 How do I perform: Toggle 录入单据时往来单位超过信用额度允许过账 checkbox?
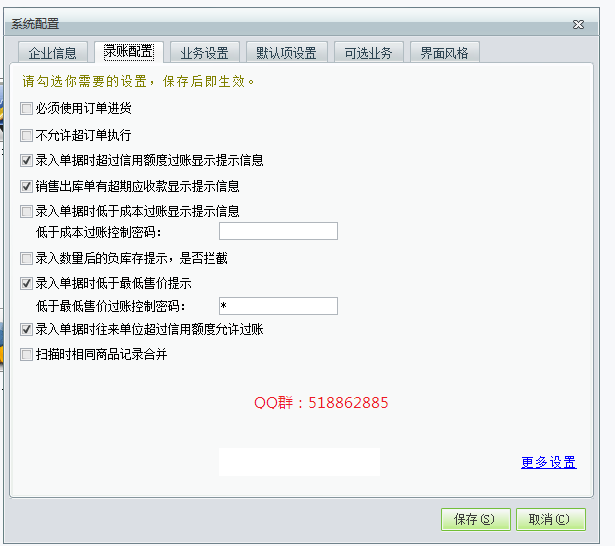pos(27,329)
